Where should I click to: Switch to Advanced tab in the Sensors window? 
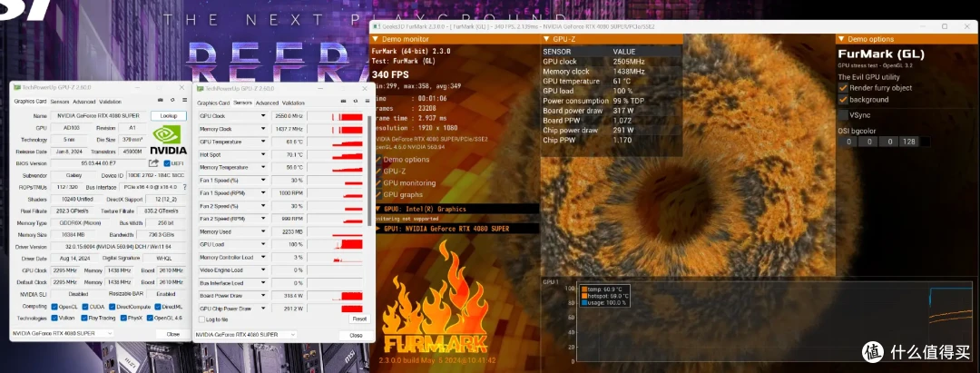[x=267, y=103]
